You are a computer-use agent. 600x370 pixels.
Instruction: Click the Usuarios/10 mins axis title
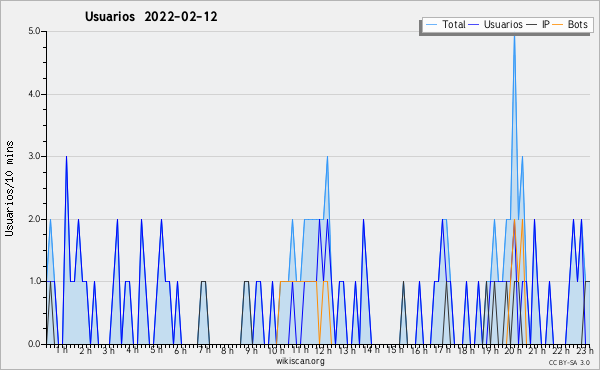(x=9, y=188)
